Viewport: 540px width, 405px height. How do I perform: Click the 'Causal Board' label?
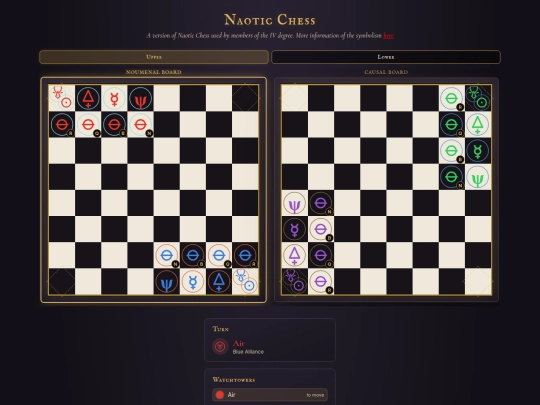tap(386, 72)
